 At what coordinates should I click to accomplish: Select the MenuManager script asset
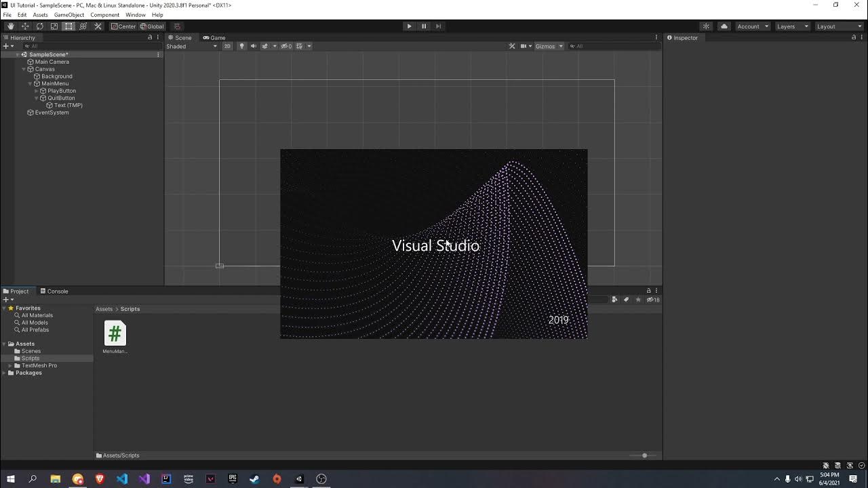(x=115, y=337)
